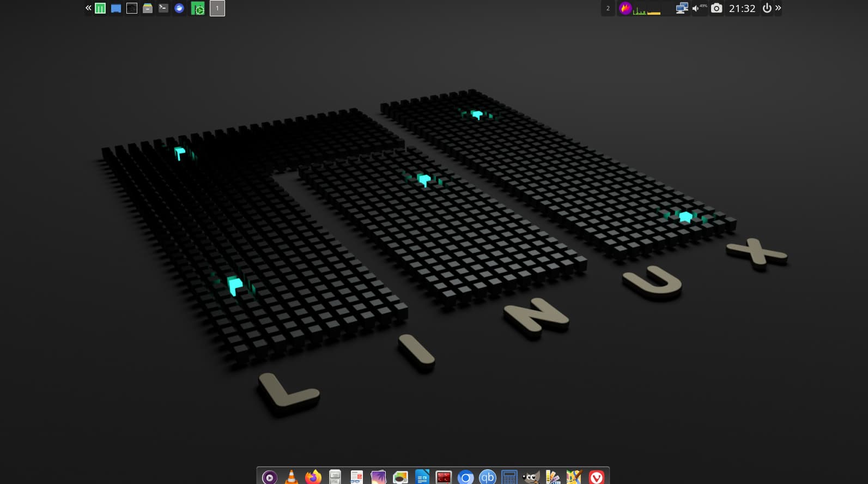Open the Manjaro application menu

pos(100,8)
